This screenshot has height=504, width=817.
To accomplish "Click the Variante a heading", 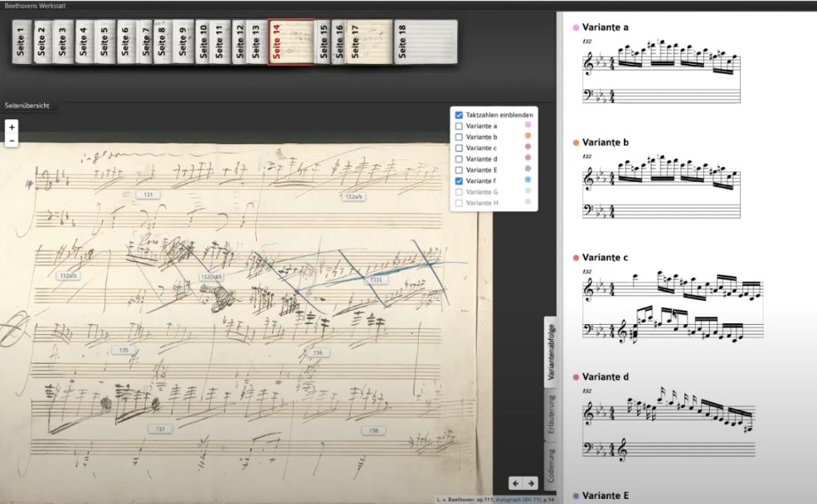I will (x=605, y=27).
